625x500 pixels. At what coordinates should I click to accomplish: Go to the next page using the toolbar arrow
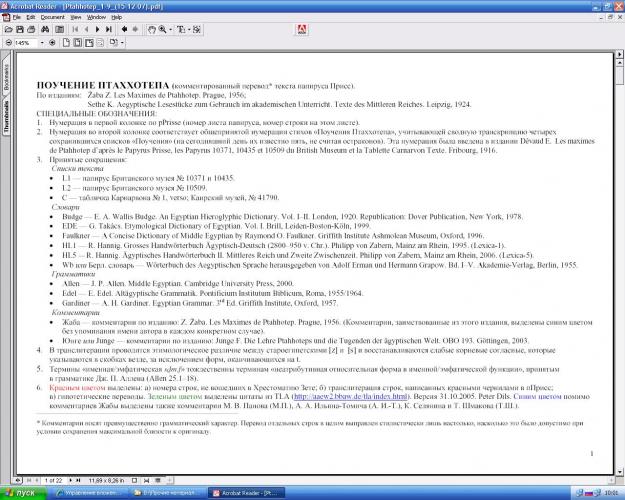[x=96, y=30]
